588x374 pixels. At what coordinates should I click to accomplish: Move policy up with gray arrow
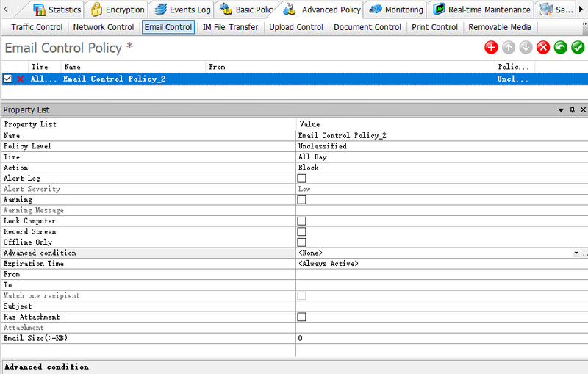click(509, 48)
